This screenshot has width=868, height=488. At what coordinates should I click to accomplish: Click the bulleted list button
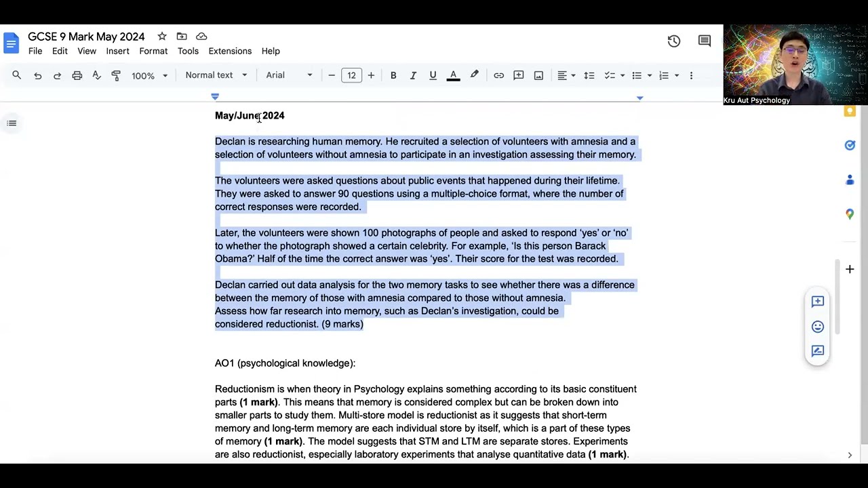tap(637, 75)
